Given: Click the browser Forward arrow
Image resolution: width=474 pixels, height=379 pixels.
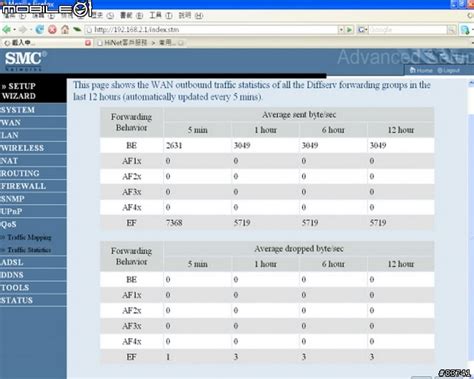Looking at the screenshot, I should tap(22, 30).
